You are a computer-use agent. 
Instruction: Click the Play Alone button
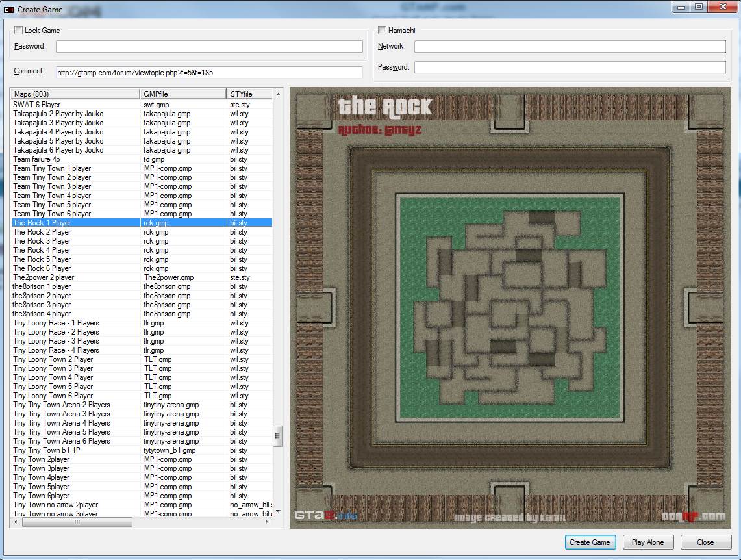click(x=647, y=542)
